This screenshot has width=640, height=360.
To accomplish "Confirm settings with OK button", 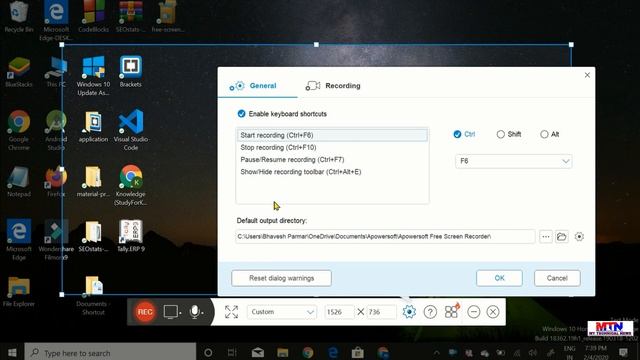I will tap(499, 278).
